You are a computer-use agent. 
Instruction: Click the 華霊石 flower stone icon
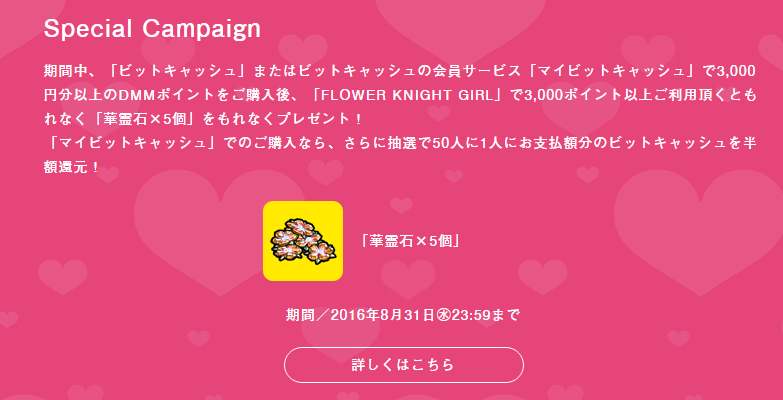click(x=303, y=241)
